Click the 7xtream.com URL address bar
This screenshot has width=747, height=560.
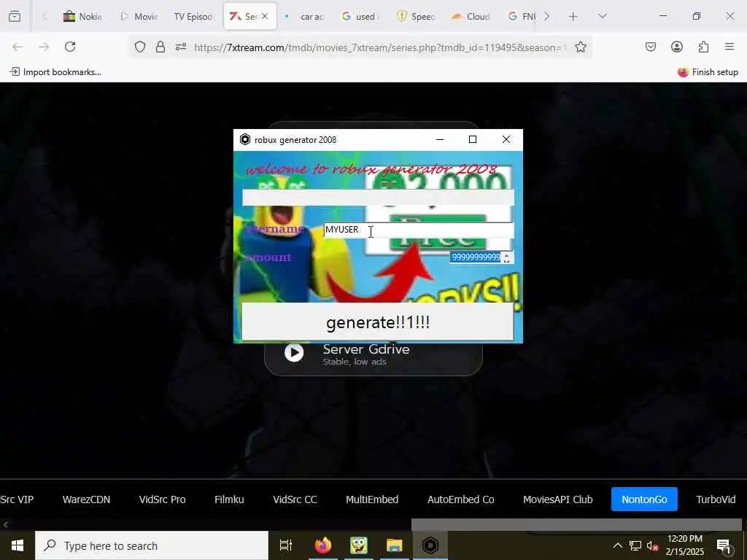click(379, 47)
